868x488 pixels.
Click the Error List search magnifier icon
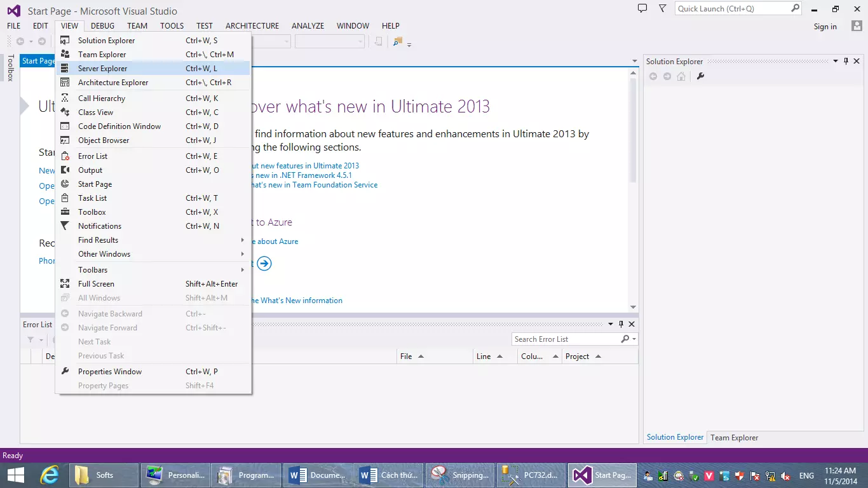625,339
